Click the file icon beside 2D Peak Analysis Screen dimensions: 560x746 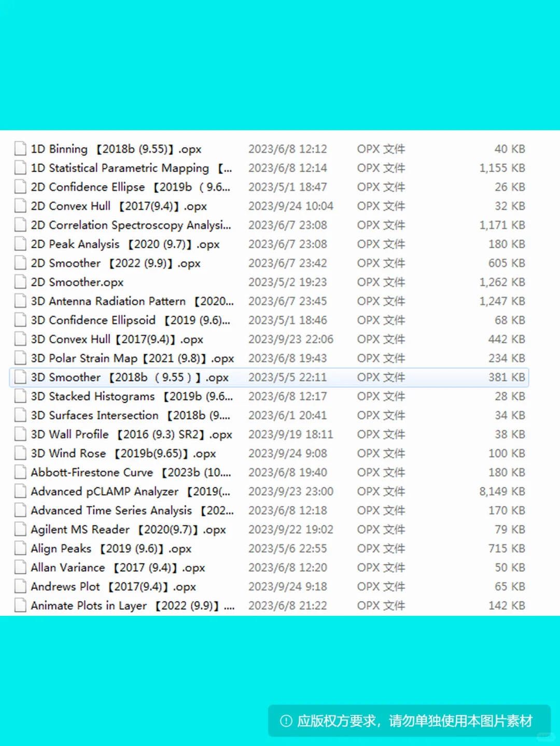pyautogui.click(x=20, y=244)
